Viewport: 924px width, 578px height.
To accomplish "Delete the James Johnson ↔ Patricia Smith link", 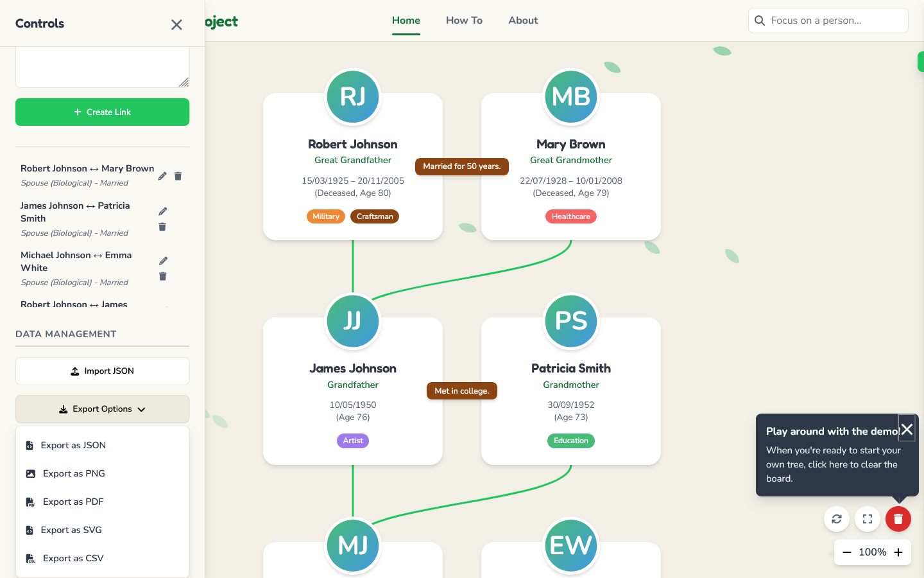I will (162, 227).
